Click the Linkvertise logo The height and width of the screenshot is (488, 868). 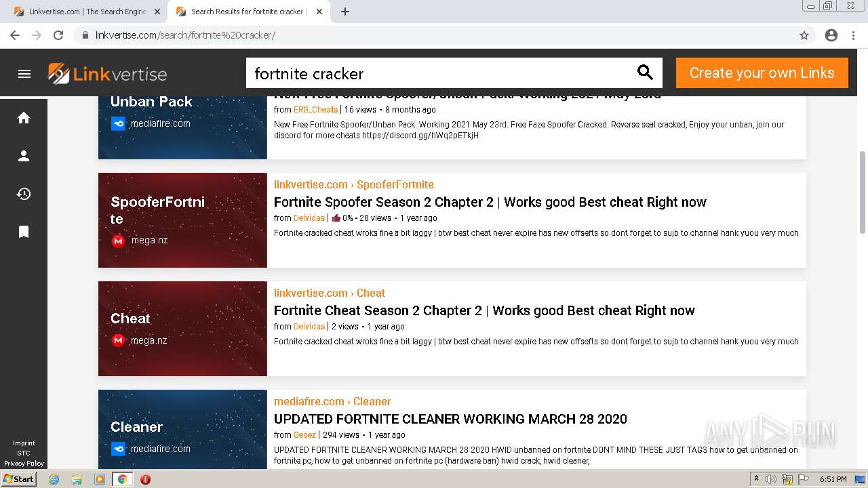click(107, 74)
